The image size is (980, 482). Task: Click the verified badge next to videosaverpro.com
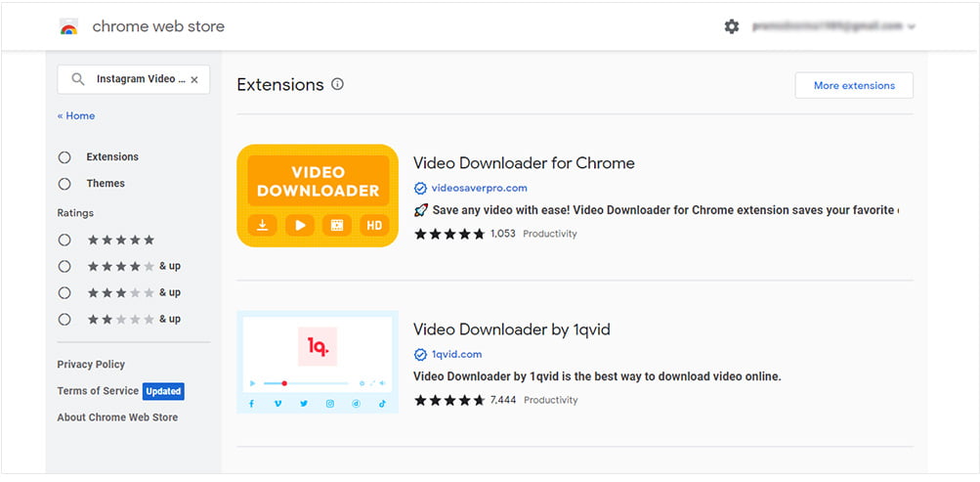(x=420, y=188)
